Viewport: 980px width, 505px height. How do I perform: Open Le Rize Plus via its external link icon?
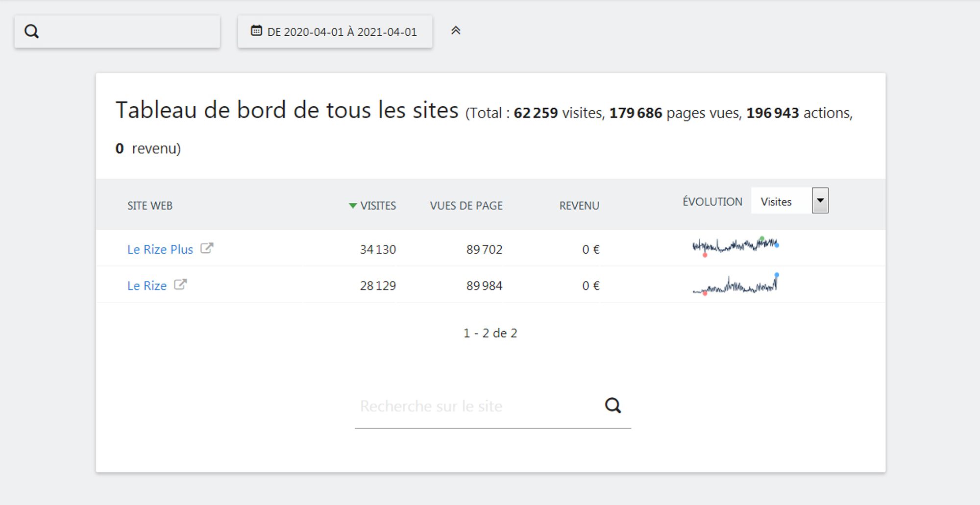tap(207, 248)
